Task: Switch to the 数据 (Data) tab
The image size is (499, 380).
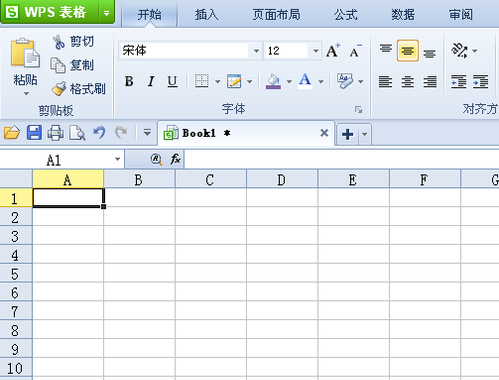Action: [x=403, y=15]
